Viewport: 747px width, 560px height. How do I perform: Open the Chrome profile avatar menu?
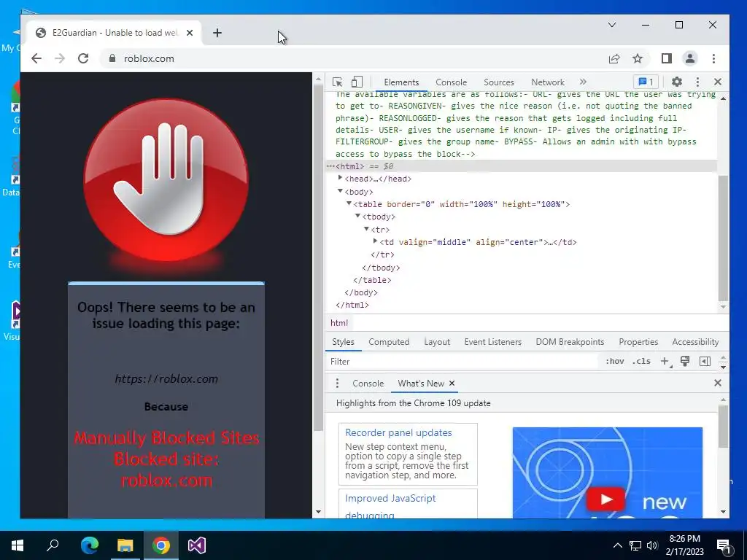point(690,58)
